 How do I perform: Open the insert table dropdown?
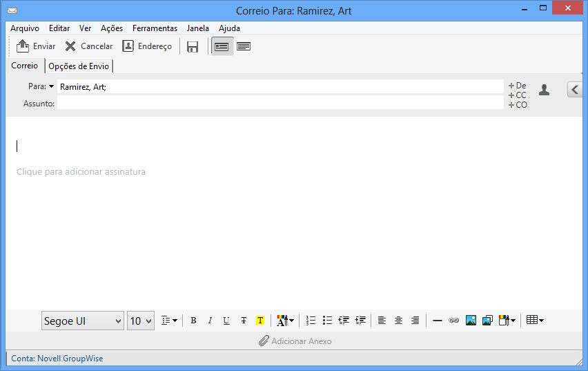click(535, 321)
